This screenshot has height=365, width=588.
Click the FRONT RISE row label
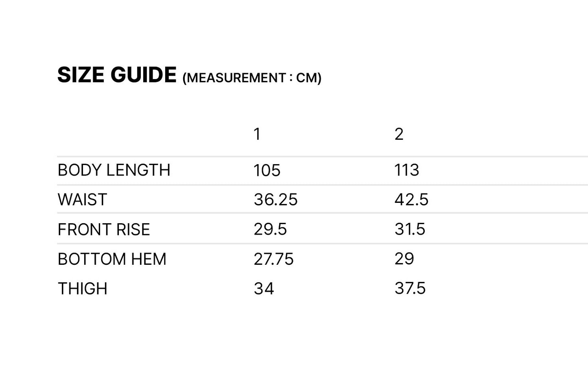(x=104, y=229)
